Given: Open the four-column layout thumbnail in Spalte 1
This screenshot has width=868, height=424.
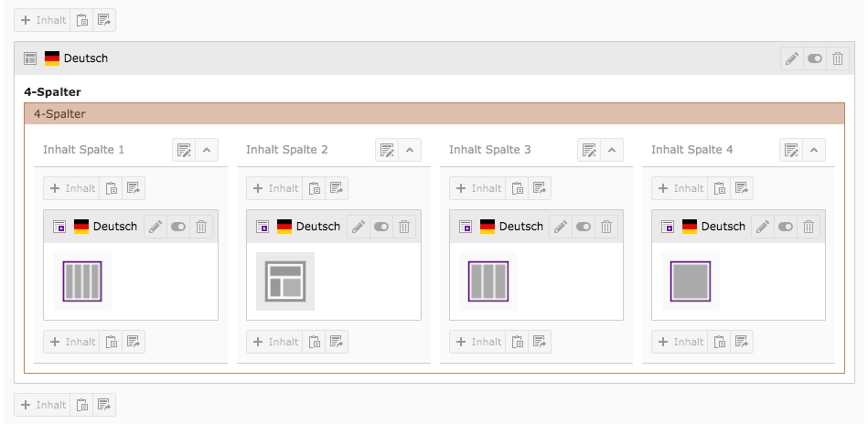Looking at the screenshot, I should 82,281.
